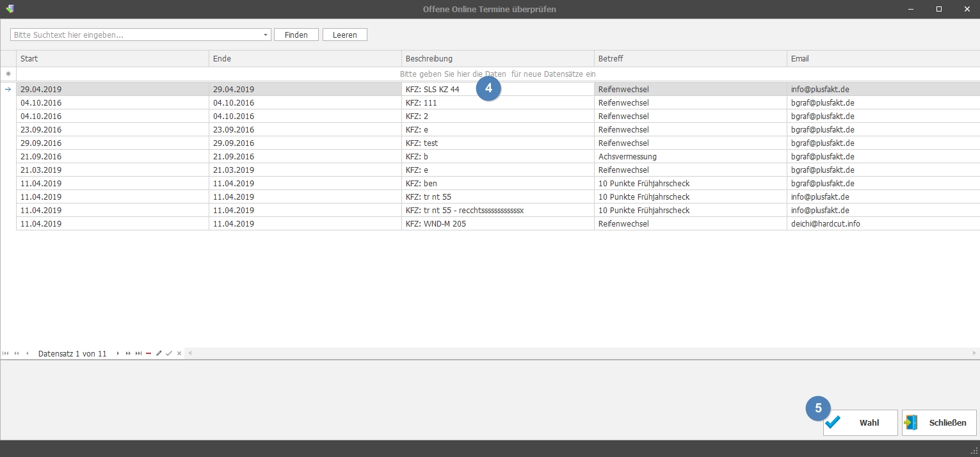Click the new record entry row

[498, 74]
